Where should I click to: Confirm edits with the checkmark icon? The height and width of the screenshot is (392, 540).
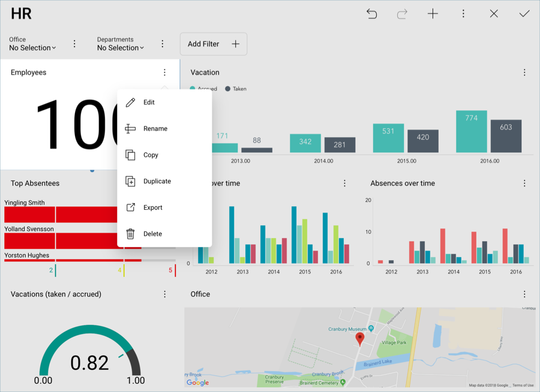pos(524,14)
